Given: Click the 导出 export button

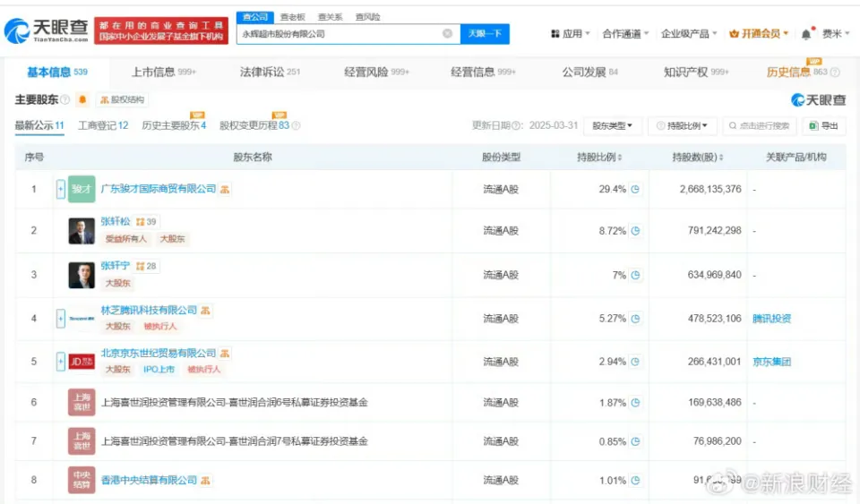Looking at the screenshot, I should [x=824, y=125].
